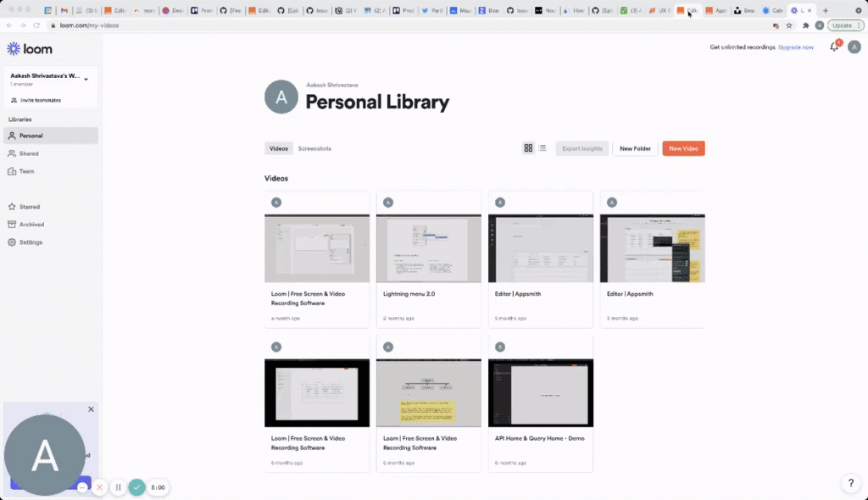Open the Lightning menu 2.0 video thumbnail
Viewport: 868px width, 500px height.
click(428, 248)
